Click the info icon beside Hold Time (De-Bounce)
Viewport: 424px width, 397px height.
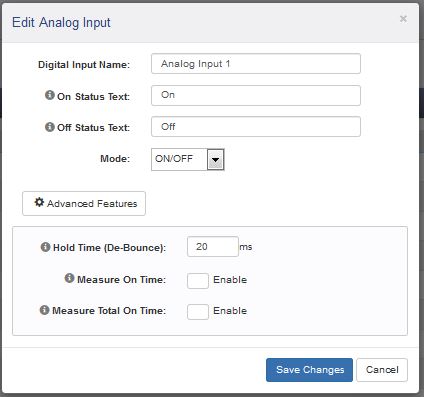coord(45,247)
